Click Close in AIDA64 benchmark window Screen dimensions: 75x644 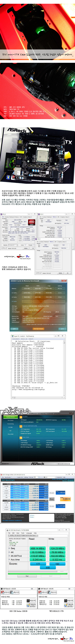[62, 329]
